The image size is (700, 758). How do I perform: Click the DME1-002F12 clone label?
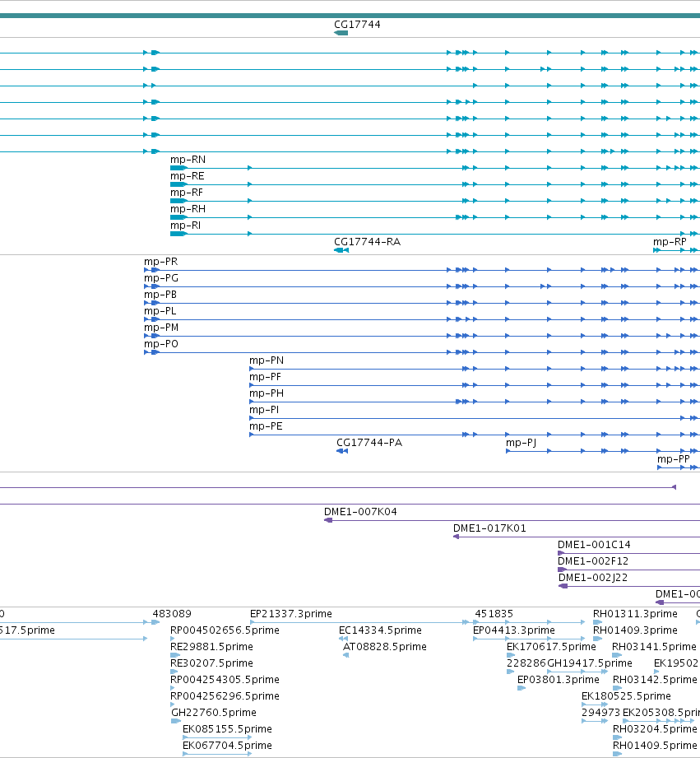pos(593,560)
